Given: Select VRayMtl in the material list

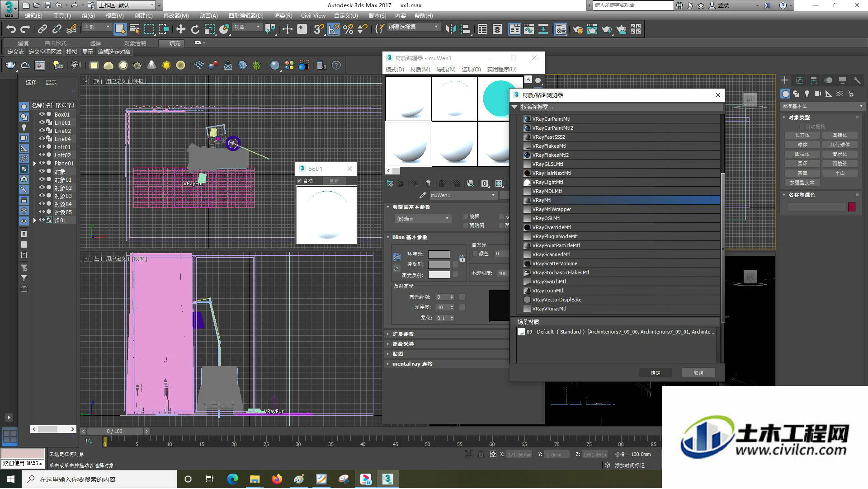Looking at the screenshot, I should tap(621, 200).
